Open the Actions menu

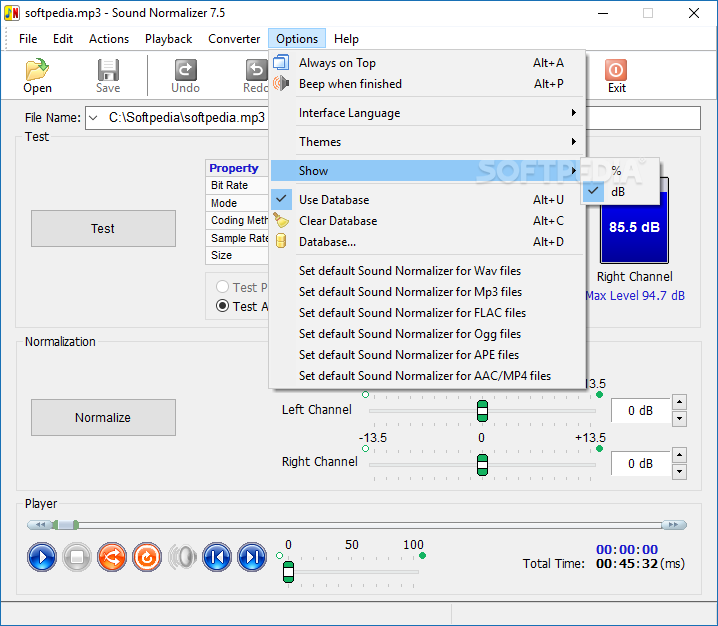(x=109, y=39)
